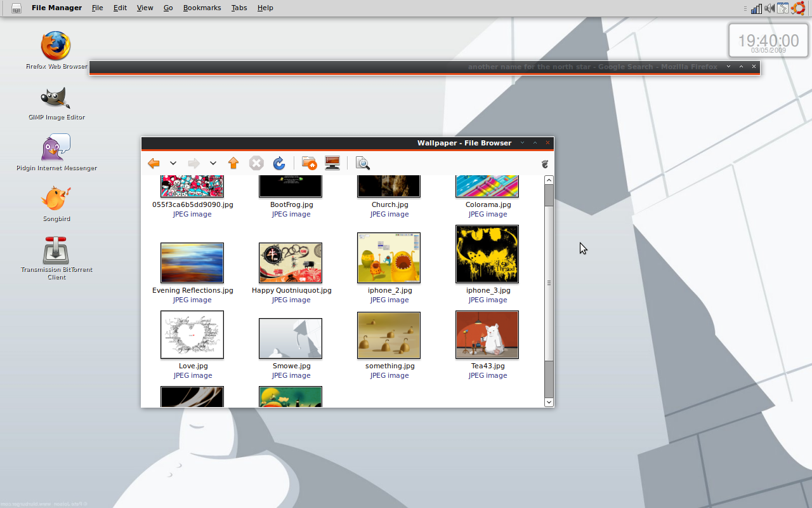Open the Bookmarks menu
Image resolution: width=812 pixels, height=508 pixels.
coord(202,8)
